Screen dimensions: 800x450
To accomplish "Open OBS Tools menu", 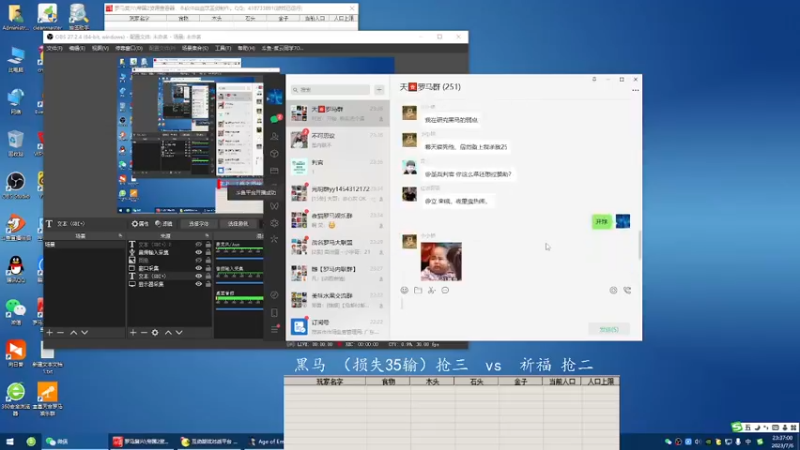I will 223,48.
